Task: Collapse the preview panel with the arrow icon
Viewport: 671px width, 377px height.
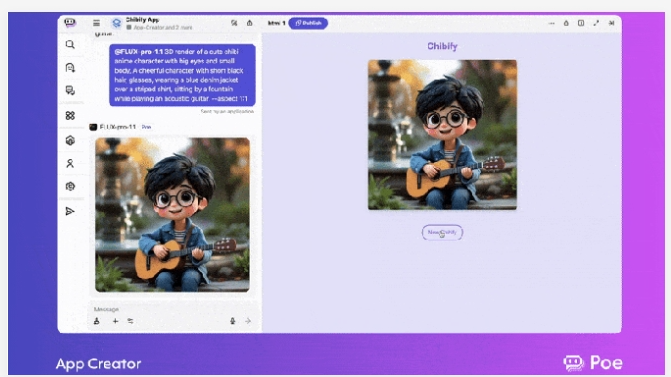Action: pos(612,23)
